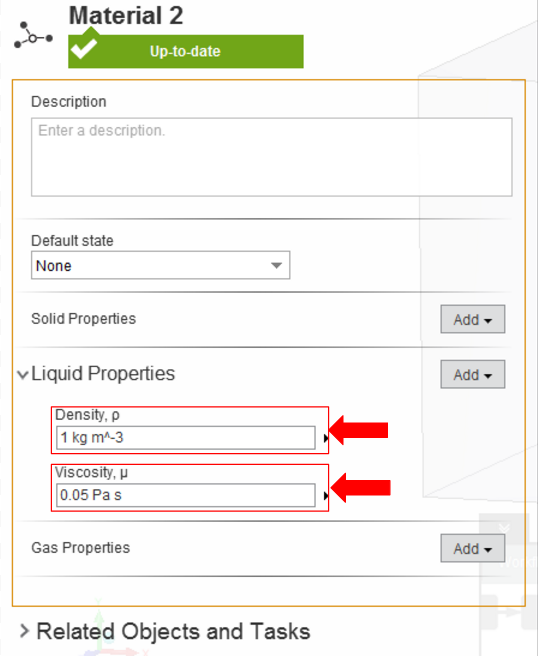Expand Related Objects and Tasks
This screenshot has height=656, width=538.
pos(25,630)
